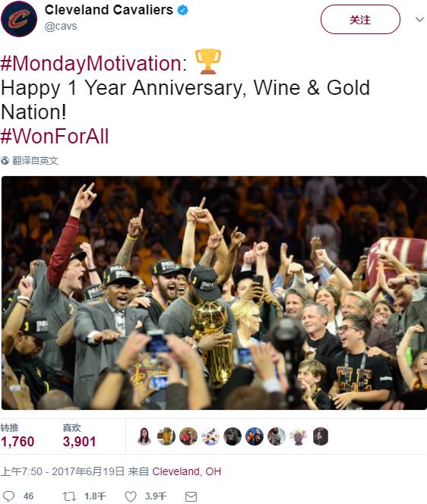Click the heart like icon
This screenshot has width=427, height=504.
[131, 496]
